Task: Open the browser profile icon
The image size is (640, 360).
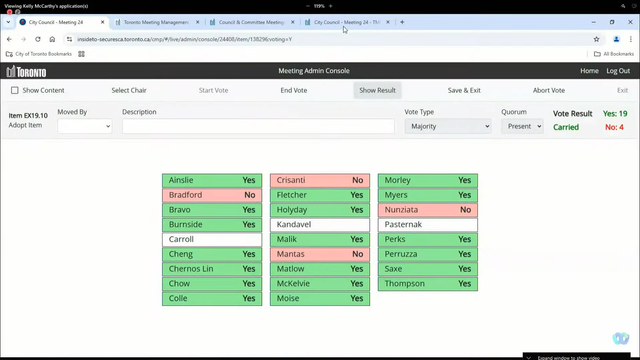Action: coord(616,39)
